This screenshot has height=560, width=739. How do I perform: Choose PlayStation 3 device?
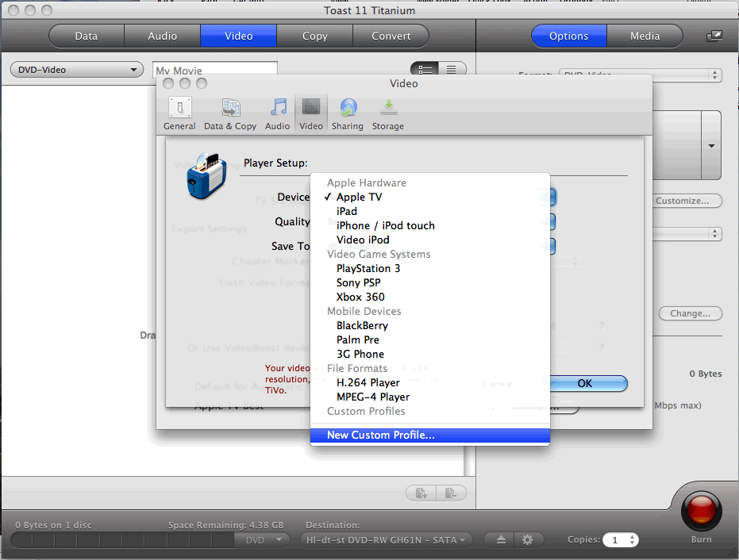coord(430,268)
